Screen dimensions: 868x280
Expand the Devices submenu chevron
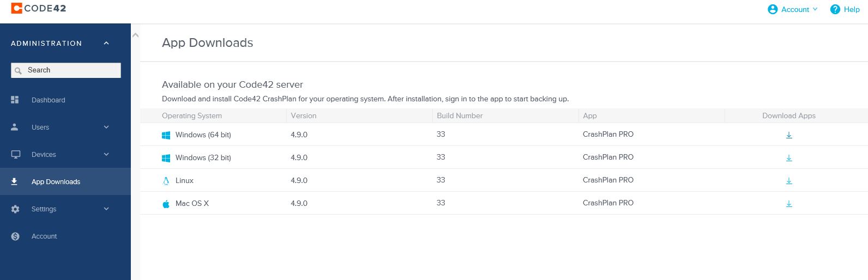106,154
